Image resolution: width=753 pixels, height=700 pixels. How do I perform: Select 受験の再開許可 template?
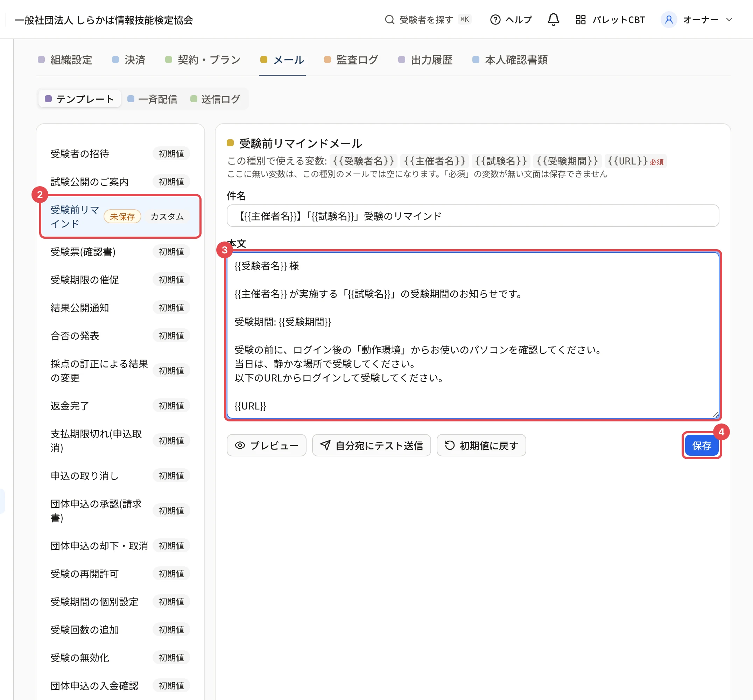coord(120,574)
